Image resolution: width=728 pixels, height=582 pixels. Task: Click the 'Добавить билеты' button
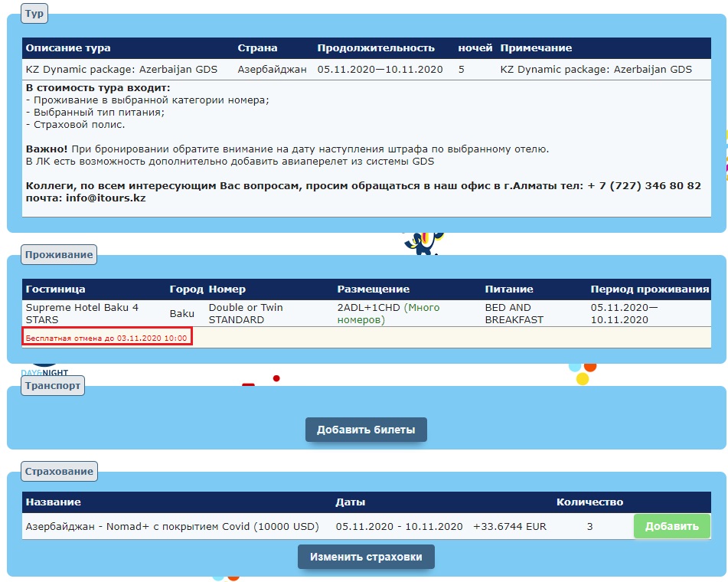click(366, 430)
